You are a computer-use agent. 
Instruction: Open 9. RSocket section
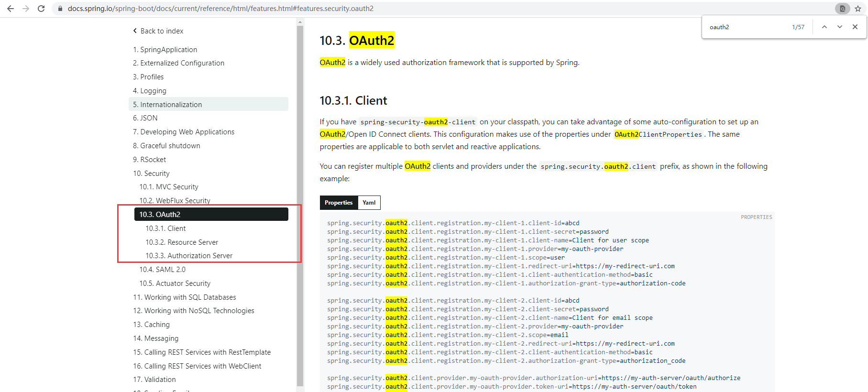pos(150,160)
